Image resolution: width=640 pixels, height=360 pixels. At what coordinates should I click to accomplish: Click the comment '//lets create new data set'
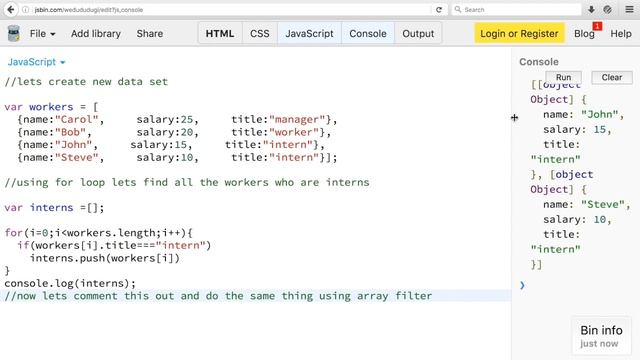(86, 82)
